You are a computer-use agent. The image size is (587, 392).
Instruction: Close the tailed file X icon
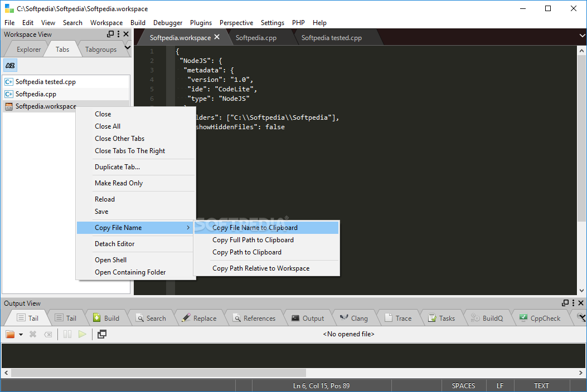[x=33, y=334]
